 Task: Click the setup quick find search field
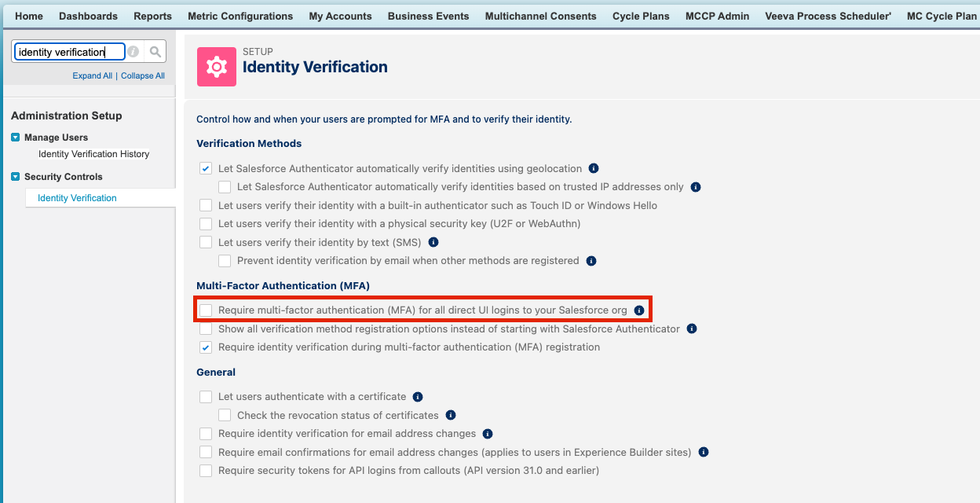(x=69, y=52)
